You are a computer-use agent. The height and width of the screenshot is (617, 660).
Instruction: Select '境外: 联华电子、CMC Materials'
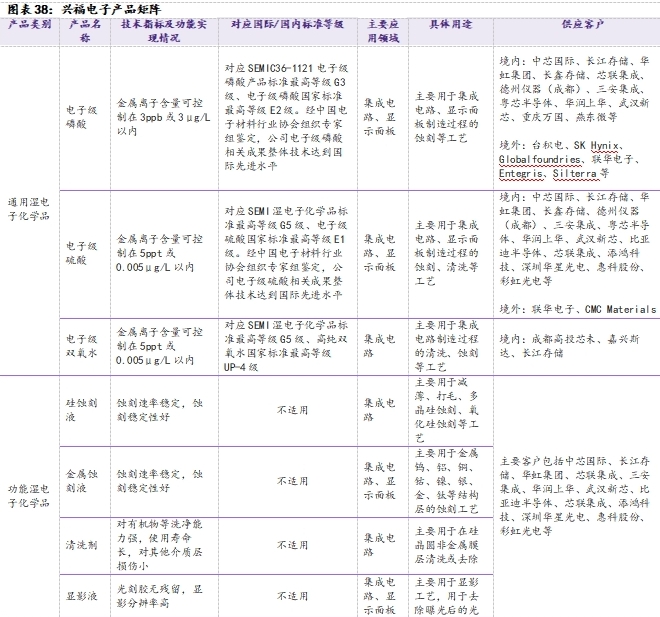(578, 309)
